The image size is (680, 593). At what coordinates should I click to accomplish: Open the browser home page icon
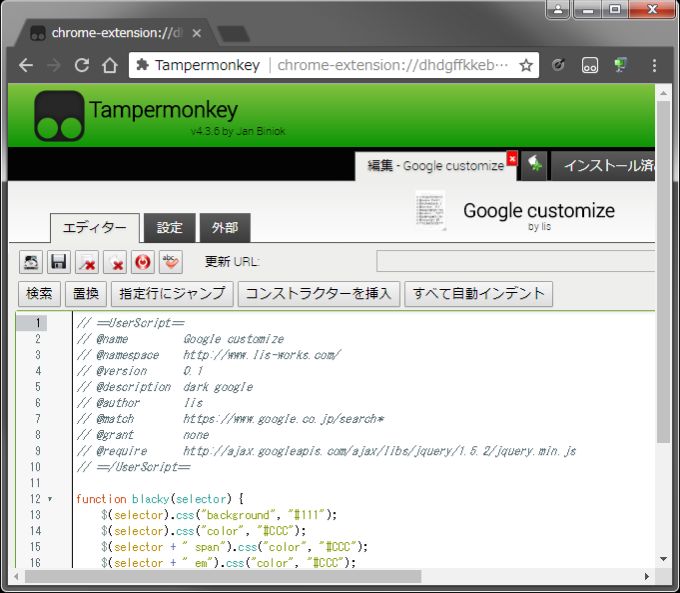click(110, 66)
